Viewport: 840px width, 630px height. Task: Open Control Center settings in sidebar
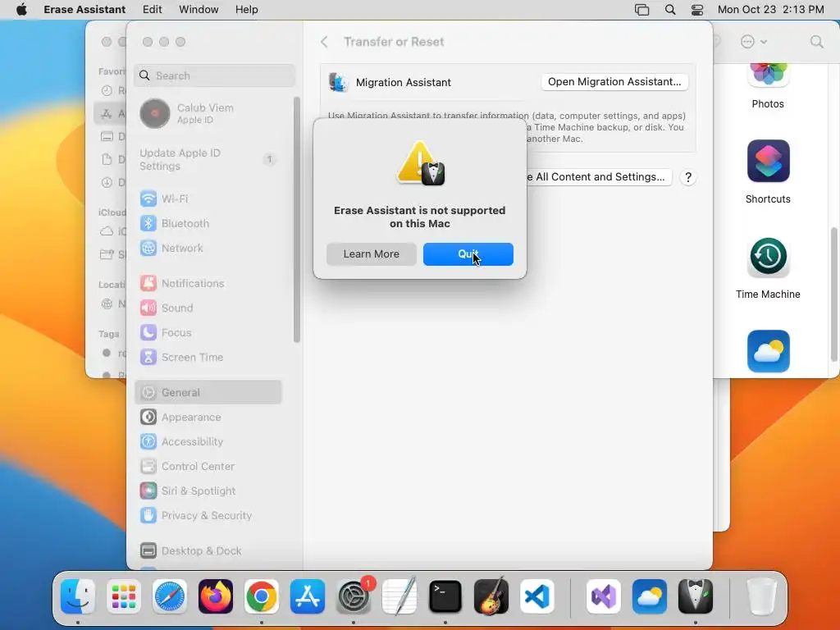[209, 466]
